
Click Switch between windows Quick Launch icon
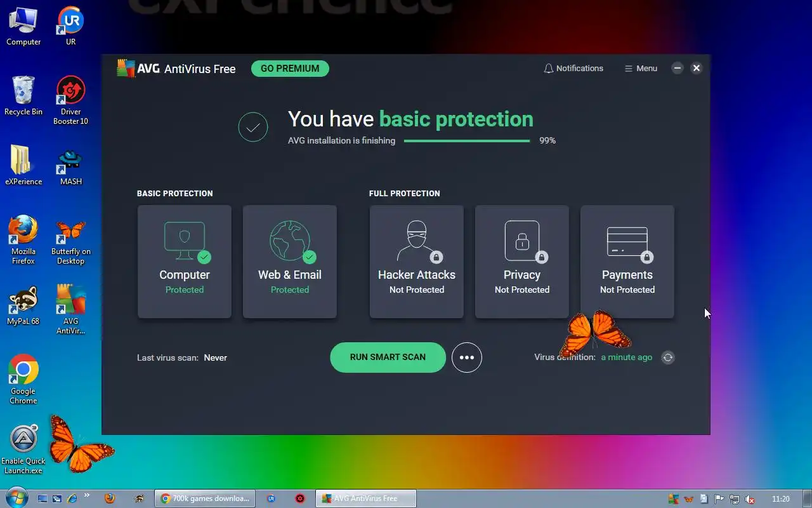(x=57, y=499)
